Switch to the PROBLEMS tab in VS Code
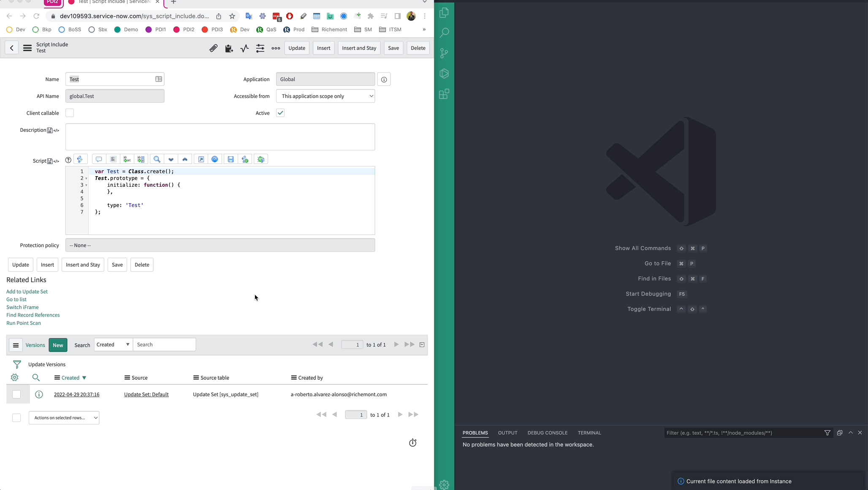 (x=475, y=433)
